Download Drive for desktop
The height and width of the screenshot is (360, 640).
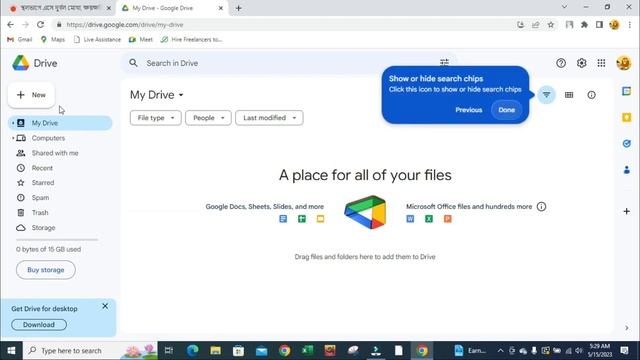pos(39,324)
